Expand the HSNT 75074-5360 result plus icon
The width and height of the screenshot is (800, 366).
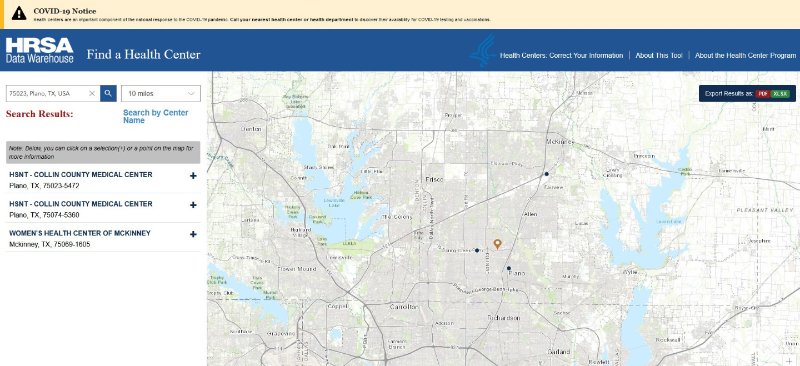[x=193, y=205]
